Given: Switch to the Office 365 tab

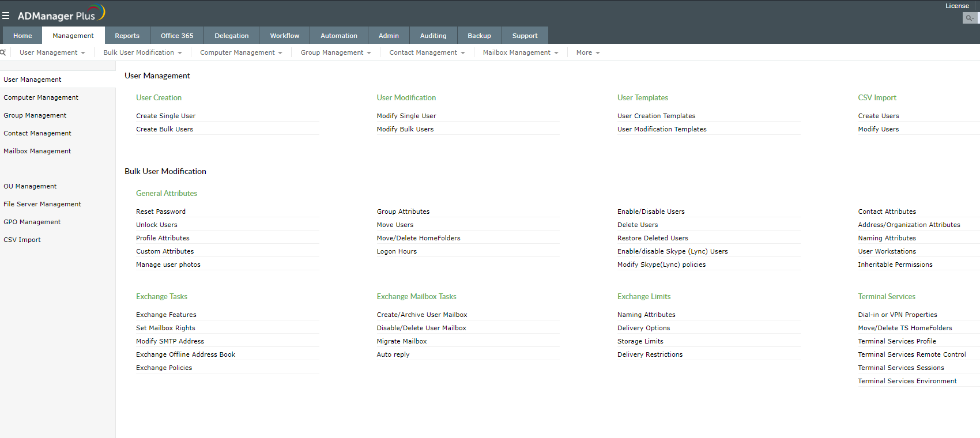Looking at the screenshot, I should point(177,36).
